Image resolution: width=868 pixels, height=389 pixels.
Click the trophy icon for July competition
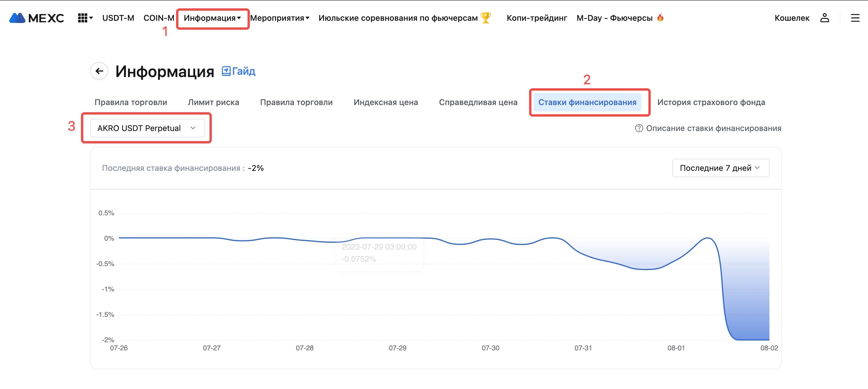[486, 18]
